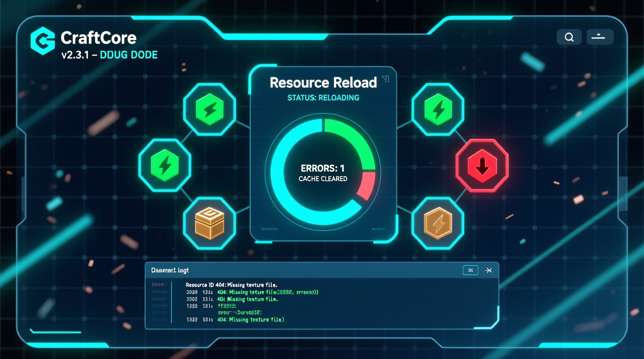The width and height of the screenshot is (644, 359).
Task: Click the CraftCore title in the top bar
Action: (x=98, y=38)
